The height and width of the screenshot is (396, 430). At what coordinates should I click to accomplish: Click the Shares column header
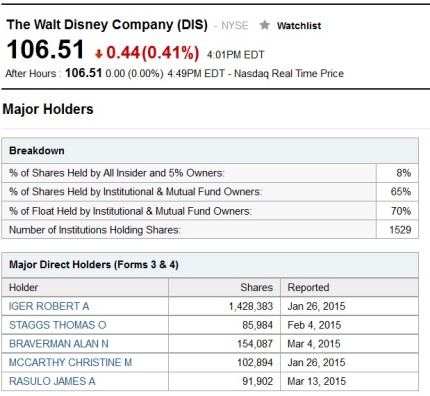tap(256, 287)
